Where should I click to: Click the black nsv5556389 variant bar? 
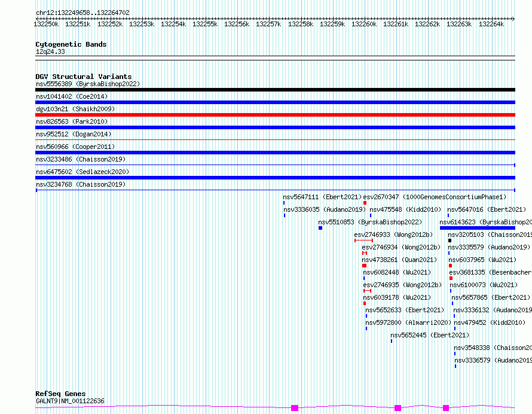click(275, 90)
